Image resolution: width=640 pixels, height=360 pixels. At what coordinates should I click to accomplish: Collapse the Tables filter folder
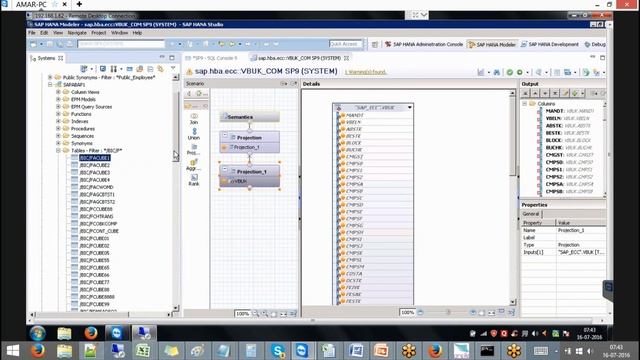[x=58, y=151]
